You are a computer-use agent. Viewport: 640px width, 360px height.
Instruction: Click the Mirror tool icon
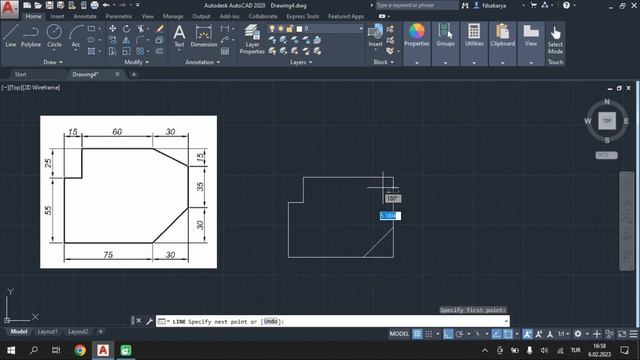(x=127, y=40)
